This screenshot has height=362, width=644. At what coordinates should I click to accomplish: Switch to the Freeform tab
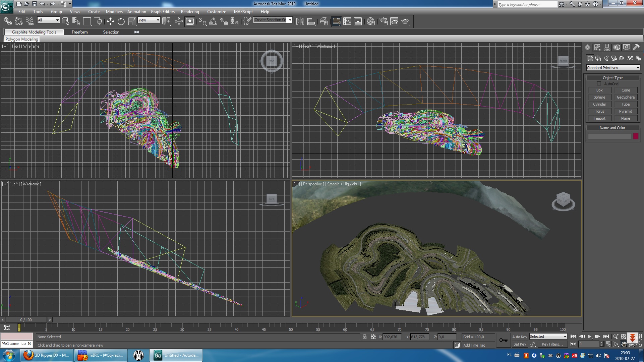79,32
